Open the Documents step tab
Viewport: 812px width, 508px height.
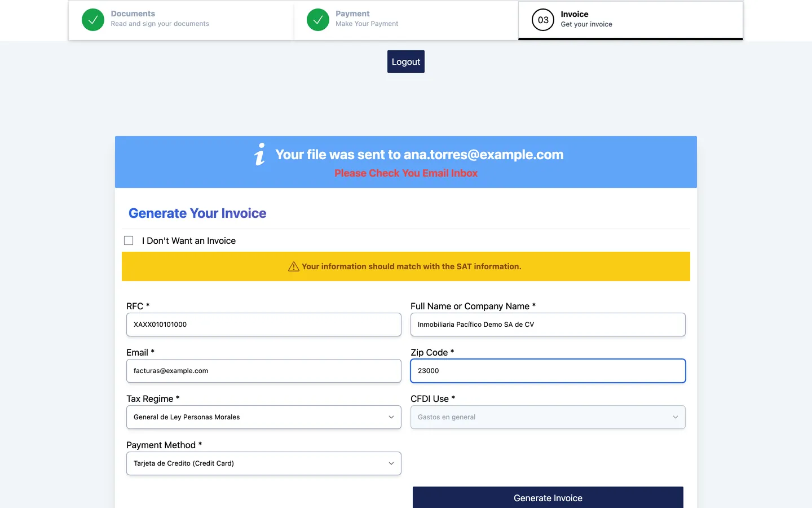181,20
